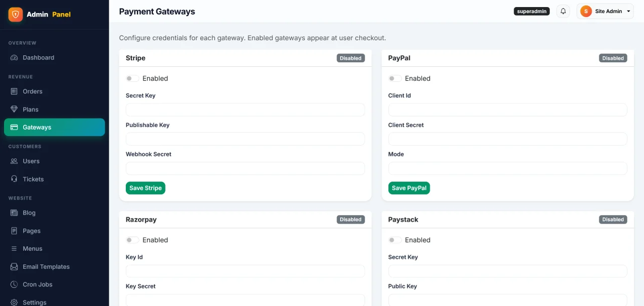This screenshot has height=306, width=644.
Task: Click the Email Templates envelope icon
Action: pyautogui.click(x=14, y=267)
